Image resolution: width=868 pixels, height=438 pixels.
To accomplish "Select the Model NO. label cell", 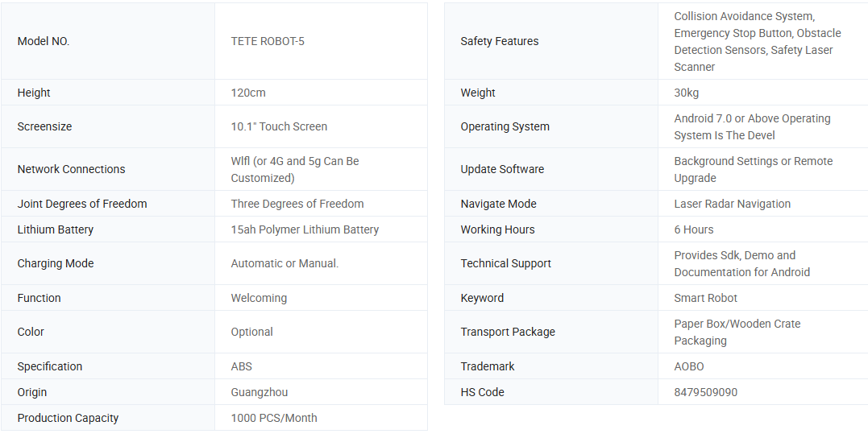I will tap(44, 41).
